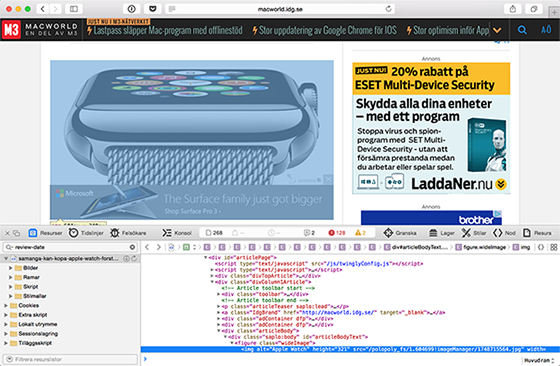
Task: Click the Filtrera resurslistor filter field
Action: coord(70,359)
